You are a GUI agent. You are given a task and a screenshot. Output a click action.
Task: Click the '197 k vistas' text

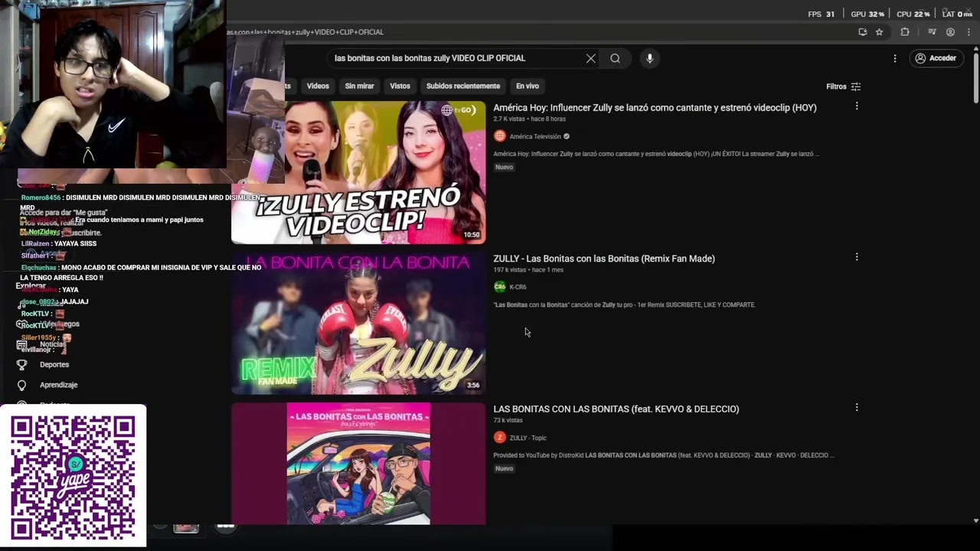[510, 270]
